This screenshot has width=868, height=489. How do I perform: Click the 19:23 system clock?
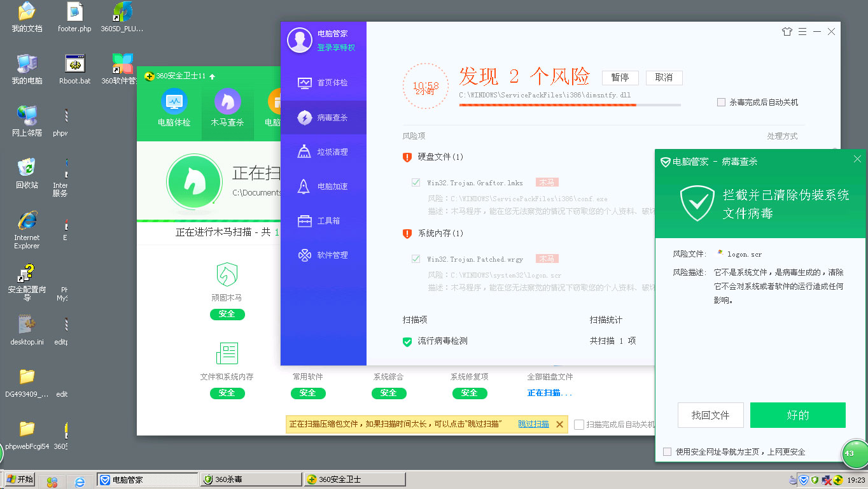coord(856,480)
